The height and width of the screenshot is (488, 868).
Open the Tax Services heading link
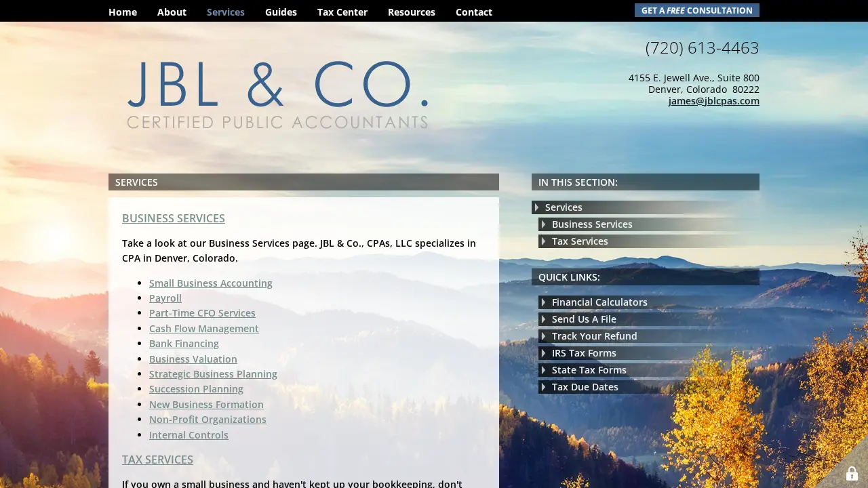pos(157,460)
